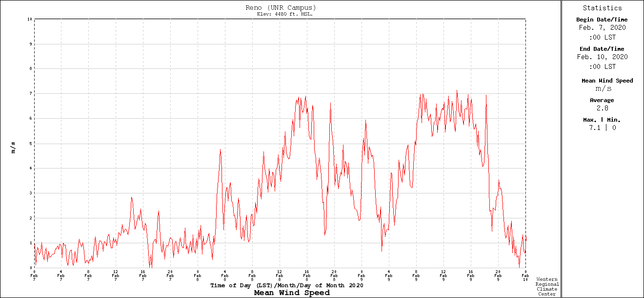Select the "7.1 | 0" max/min value

[602, 128]
